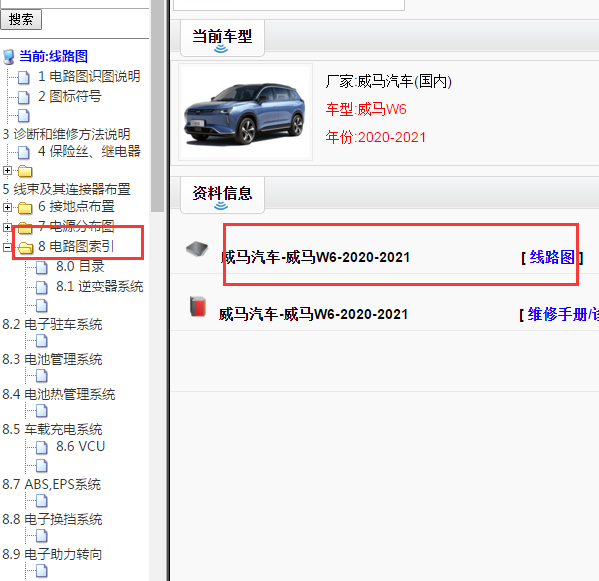Click red book icon in second row
Viewport: 599px width, 581px height.
click(198, 306)
